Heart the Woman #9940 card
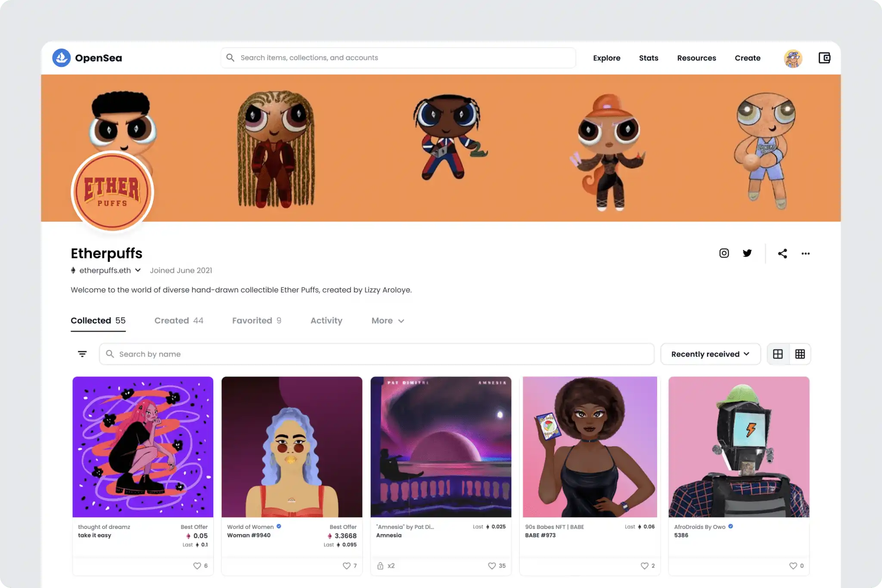882x588 pixels. 346,566
